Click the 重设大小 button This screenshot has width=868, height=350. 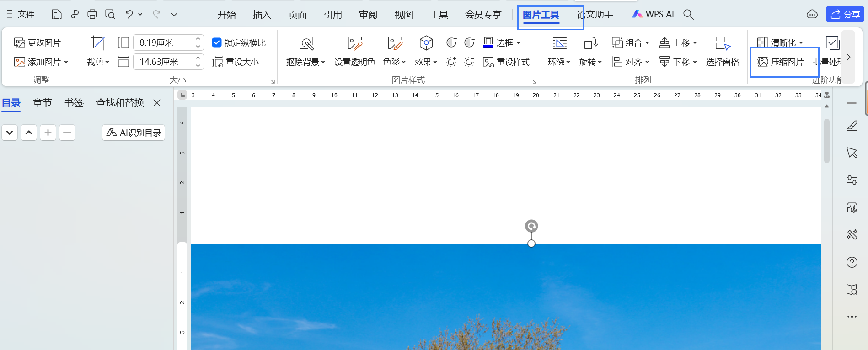click(236, 62)
